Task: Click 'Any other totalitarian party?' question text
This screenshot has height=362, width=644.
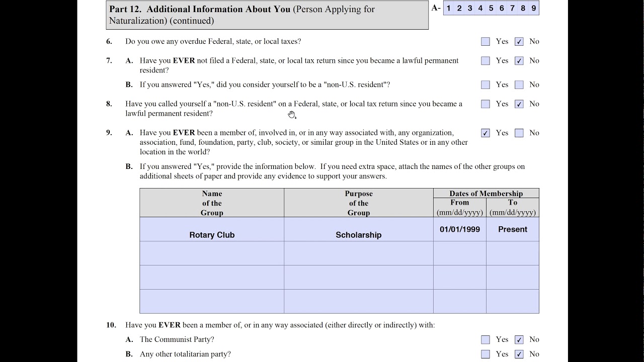Action: point(185,354)
